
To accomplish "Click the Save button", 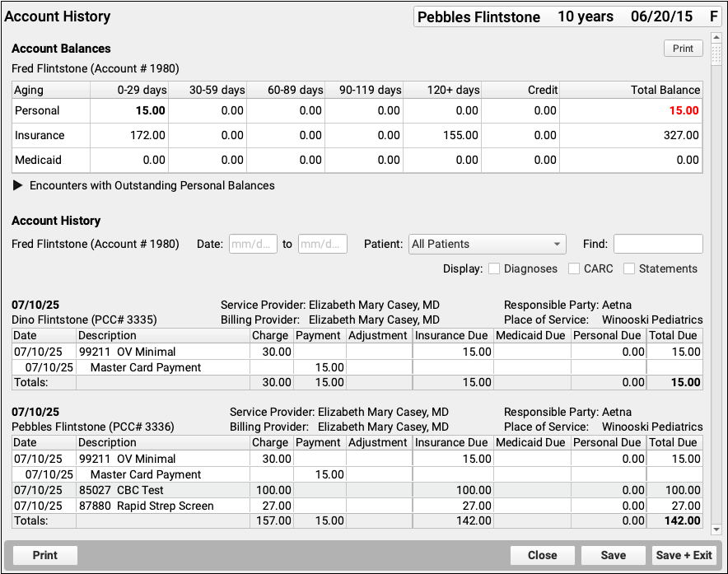I will pyautogui.click(x=614, y=555).
